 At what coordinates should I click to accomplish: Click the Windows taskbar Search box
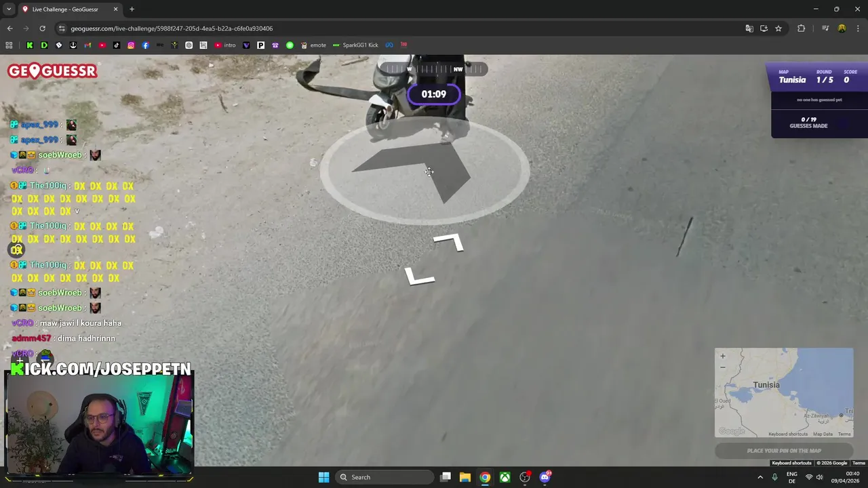coord(385,477)
